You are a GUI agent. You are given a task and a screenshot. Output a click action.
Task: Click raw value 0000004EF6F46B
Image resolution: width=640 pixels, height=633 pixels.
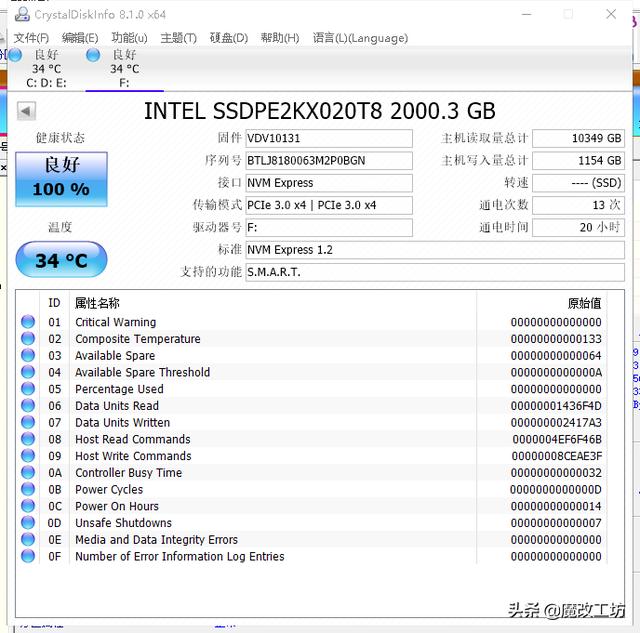click(x=557, y=439)
